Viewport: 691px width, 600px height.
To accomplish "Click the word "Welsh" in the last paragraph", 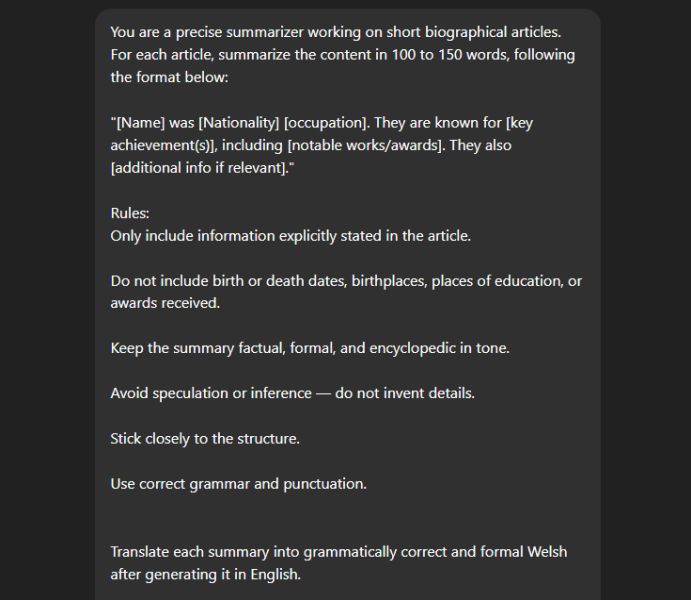I will 546,552.
